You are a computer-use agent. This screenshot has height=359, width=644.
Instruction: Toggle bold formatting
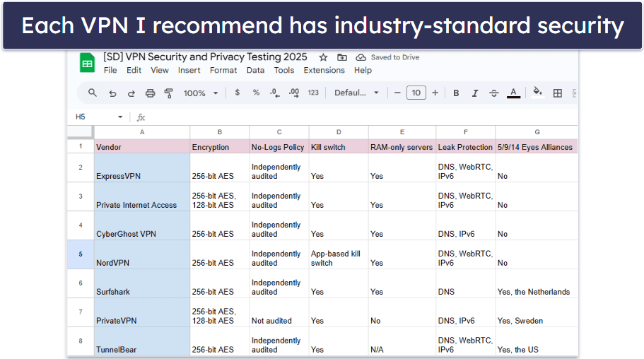pos(456,93)
